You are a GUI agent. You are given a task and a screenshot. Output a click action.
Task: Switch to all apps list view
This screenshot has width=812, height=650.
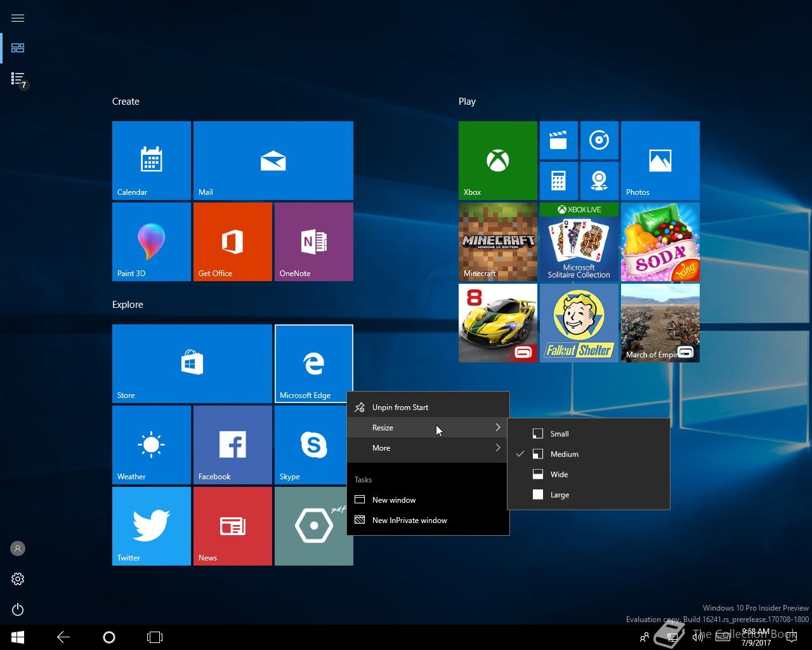18,79
